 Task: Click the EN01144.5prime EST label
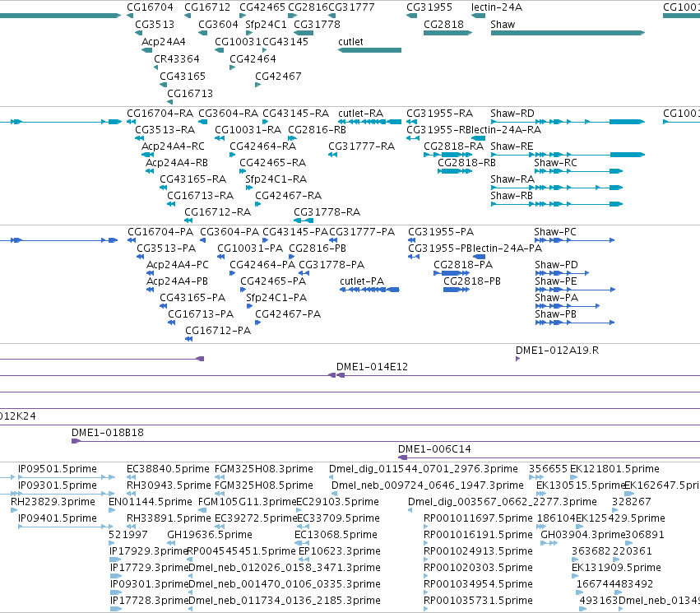151,502
